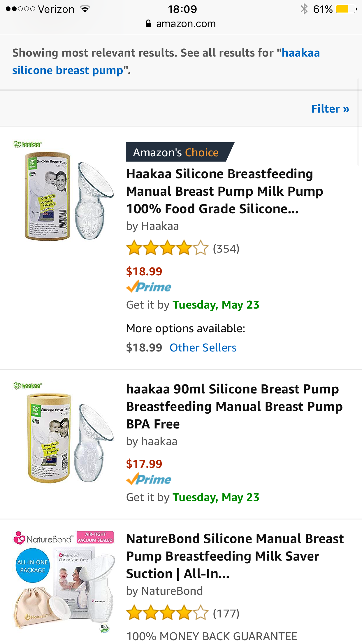
Task: Tap the Prime logo under the $17.99 price
Action: 149,480
